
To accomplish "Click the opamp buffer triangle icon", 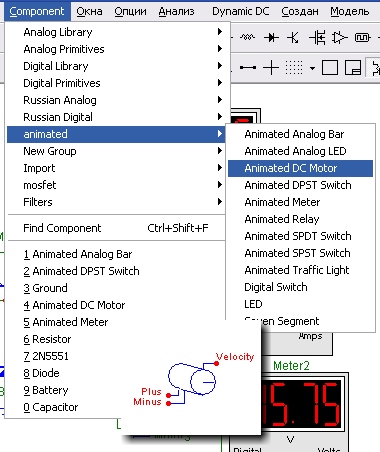I will [x=339, y=37].
